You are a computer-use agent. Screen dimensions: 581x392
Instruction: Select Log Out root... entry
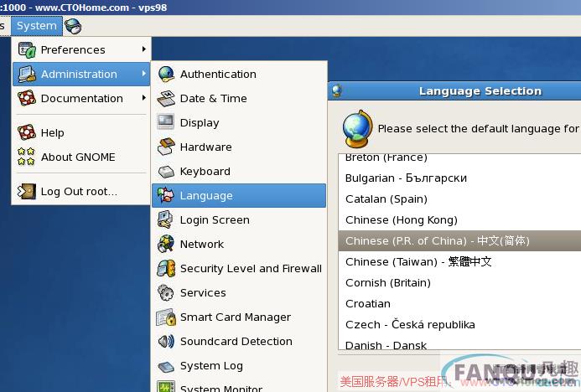[x=81, y=191]
